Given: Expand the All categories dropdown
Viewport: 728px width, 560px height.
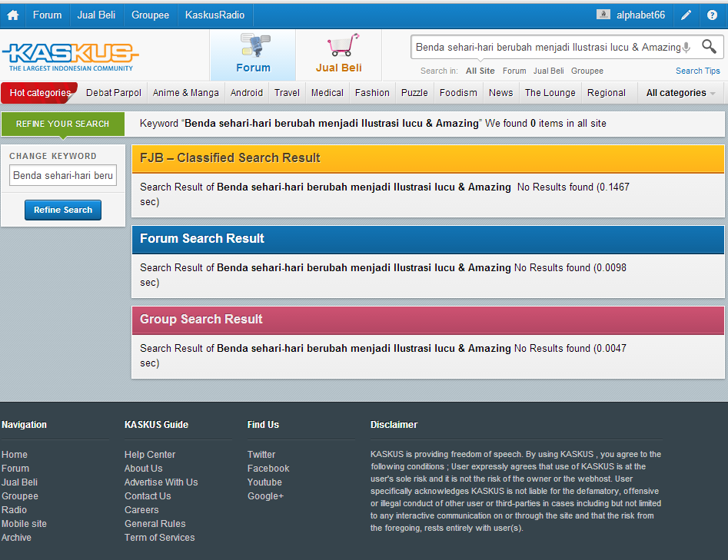Looking at the screenshot, I should 680,93.
